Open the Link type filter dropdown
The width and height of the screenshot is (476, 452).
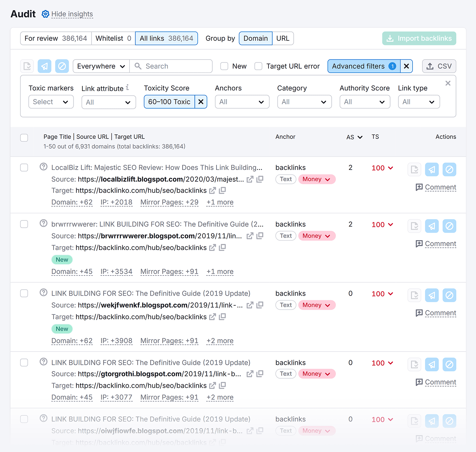pyautogui.click(x=419, y=102)
